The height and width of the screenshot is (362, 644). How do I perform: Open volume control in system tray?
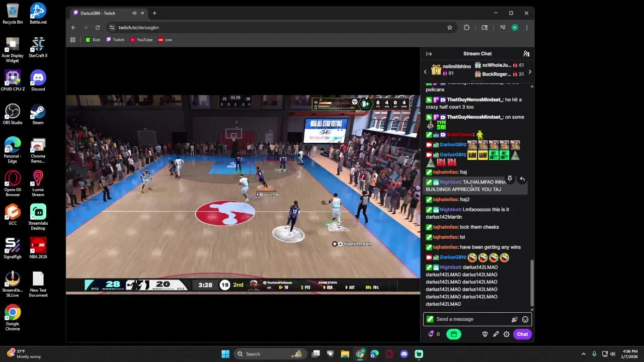613,354
